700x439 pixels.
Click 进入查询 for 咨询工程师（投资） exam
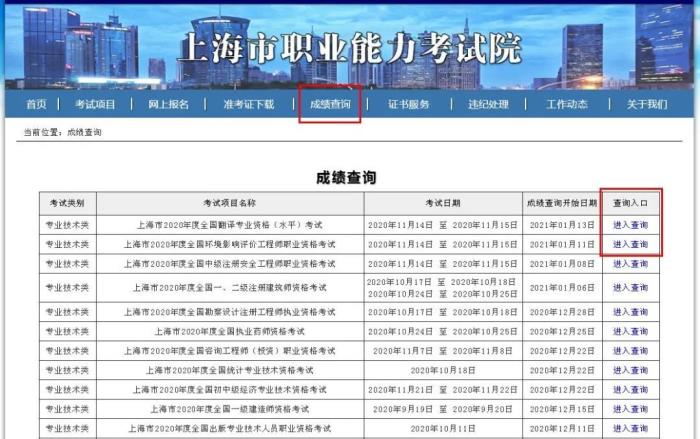pyautogui.click(x=630, y=351)
